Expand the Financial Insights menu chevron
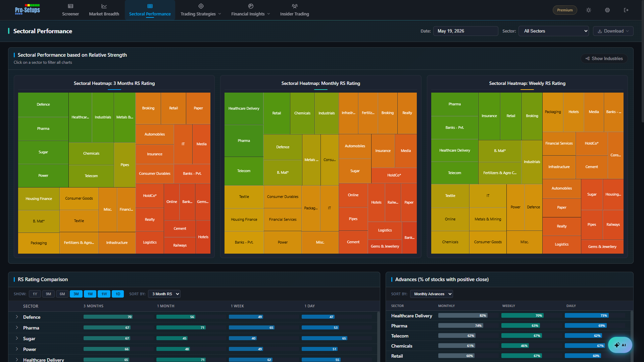Image resolution: width=644 pixels, height=362 pixels. pyautogui.click(x=268, y=14)
